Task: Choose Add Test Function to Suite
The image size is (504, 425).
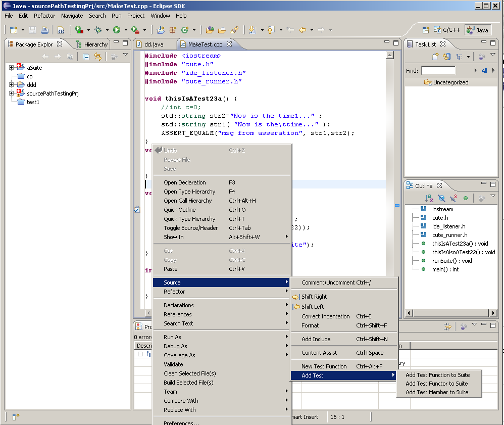Action: coord(439,375)
